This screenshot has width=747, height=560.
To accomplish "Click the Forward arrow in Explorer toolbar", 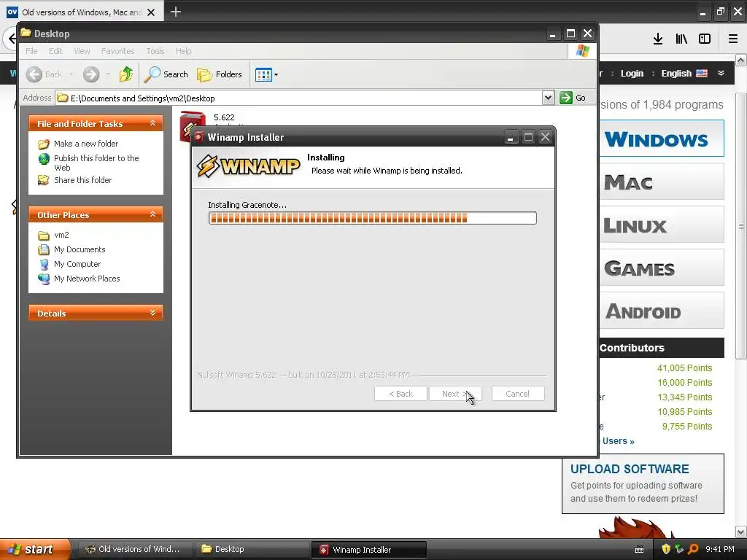I will tap(91, 74).
